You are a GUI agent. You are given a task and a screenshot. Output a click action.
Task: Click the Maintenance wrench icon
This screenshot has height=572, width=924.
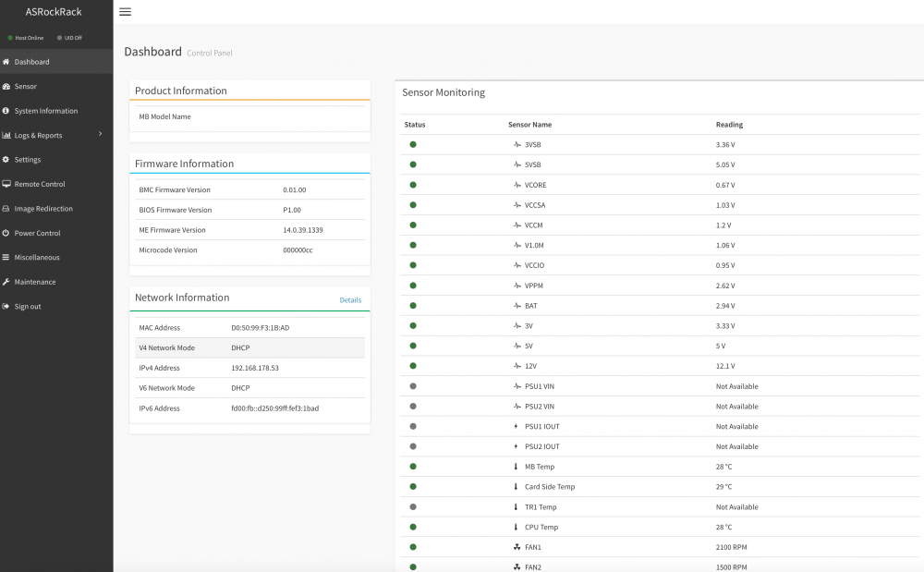pyautogui.click(x=6, y=282)
